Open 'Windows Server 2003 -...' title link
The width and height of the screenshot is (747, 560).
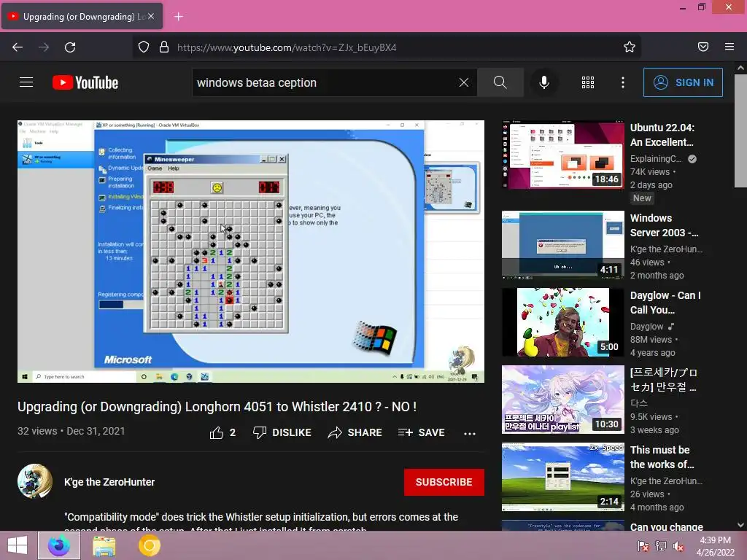665,225
